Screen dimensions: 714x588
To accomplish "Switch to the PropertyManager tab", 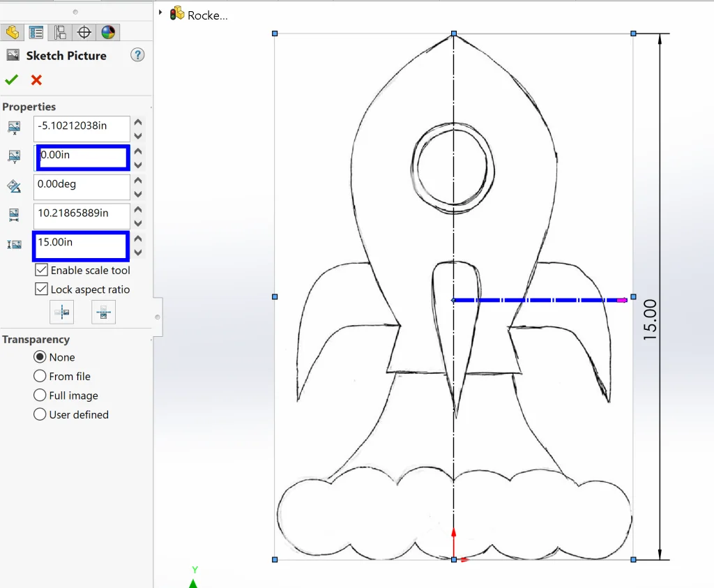I will point(36,32).
